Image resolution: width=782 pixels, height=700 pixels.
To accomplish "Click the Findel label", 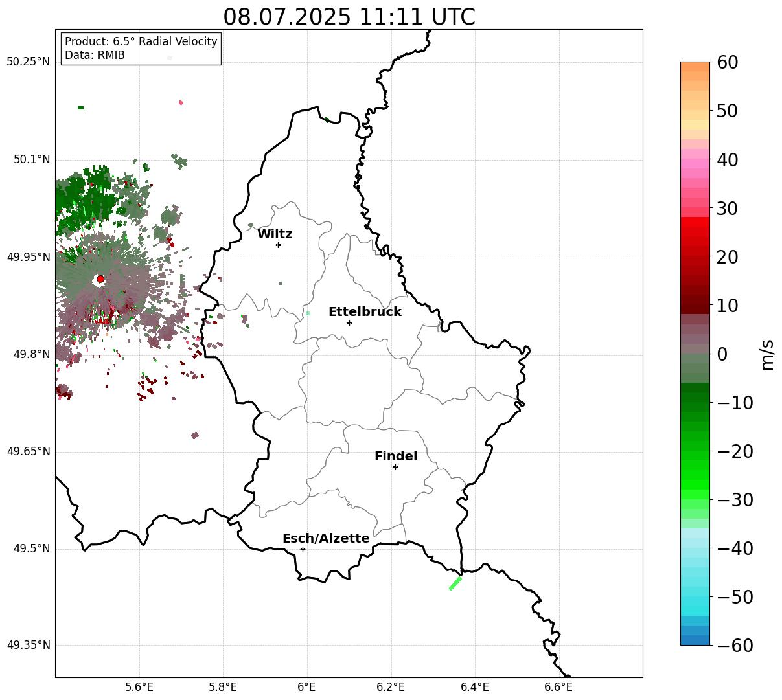I will (x=396, y=457).
